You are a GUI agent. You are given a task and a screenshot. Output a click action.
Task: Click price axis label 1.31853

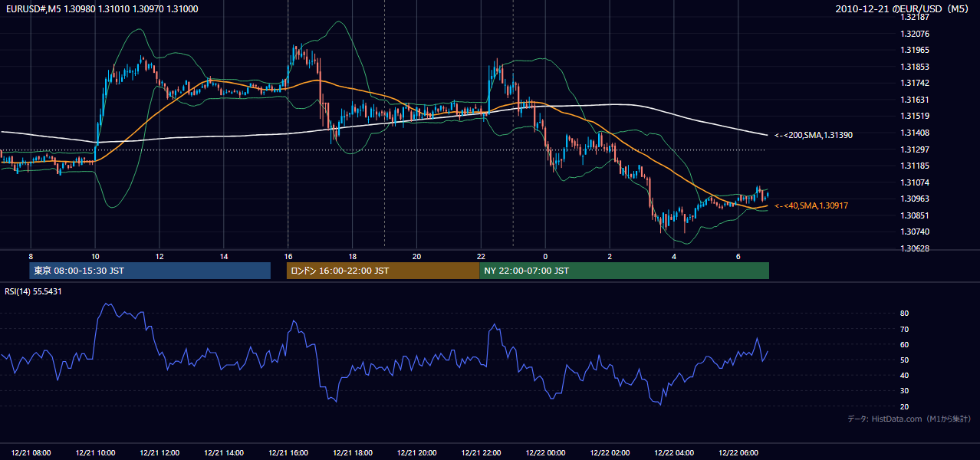pos(915,67)
